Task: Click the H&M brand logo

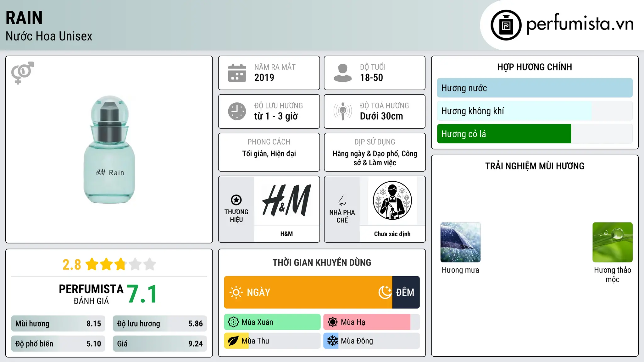Action: [x=286, y=200]
